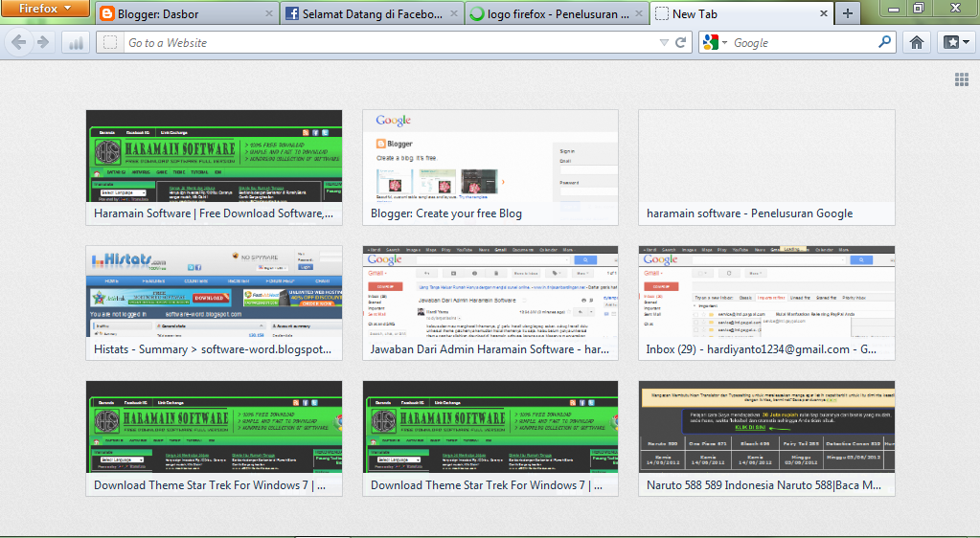Switch to Selamat Datang di Facebook tab

tap(372, 13)
